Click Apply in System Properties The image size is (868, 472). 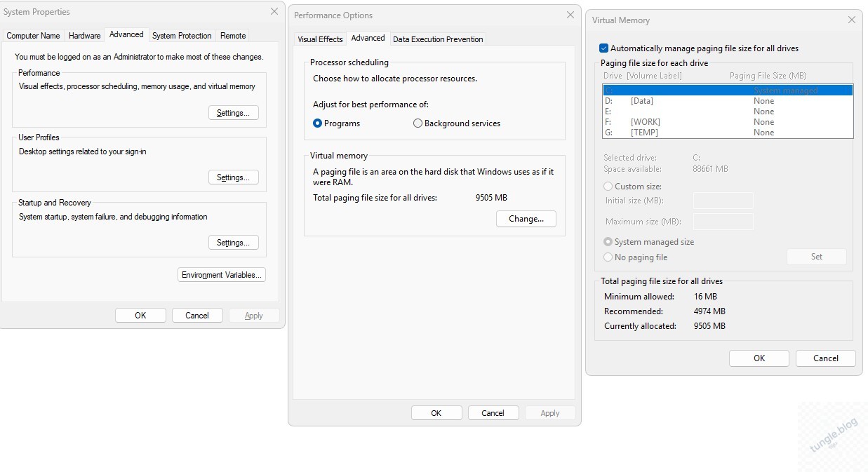(254, 316)
